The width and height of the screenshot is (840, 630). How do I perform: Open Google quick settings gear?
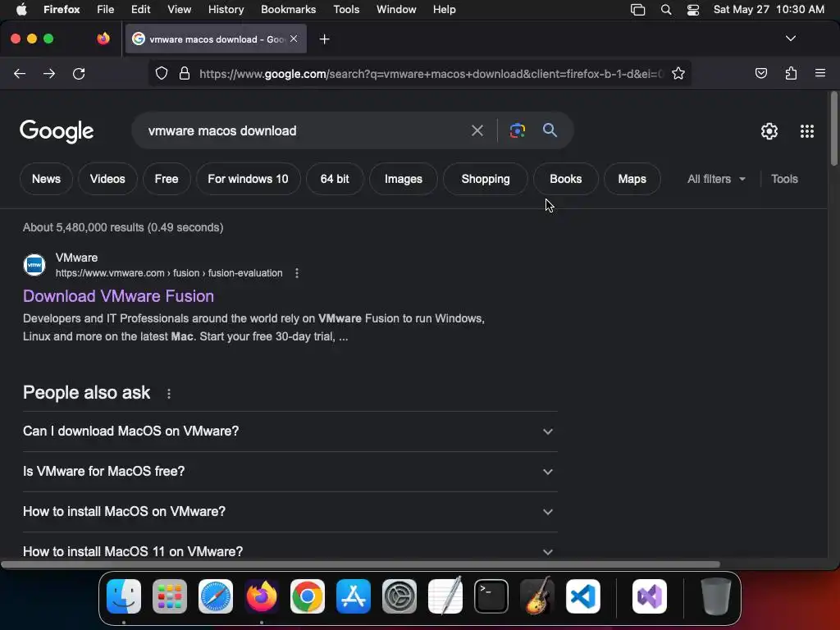769,131
